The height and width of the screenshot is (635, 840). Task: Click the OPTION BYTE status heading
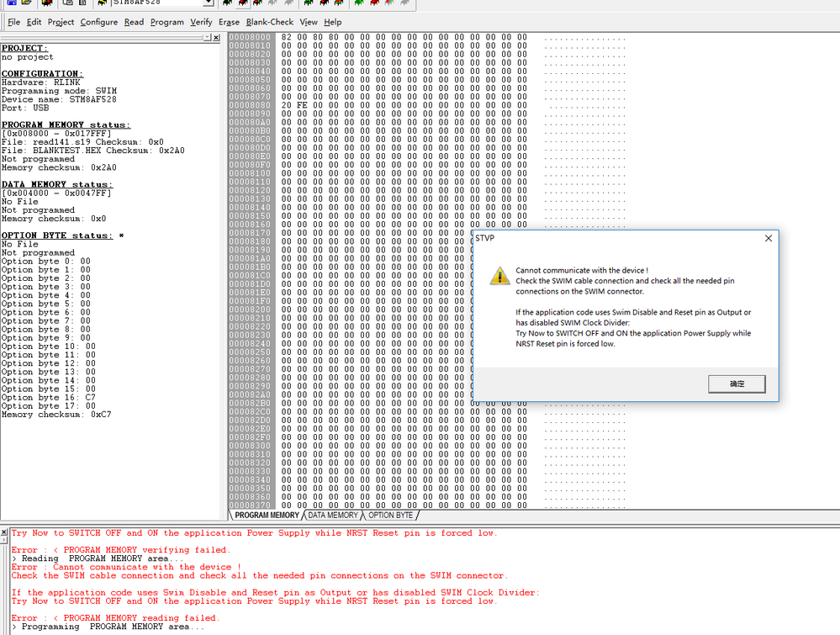pyautogui.click(x=57, y=235)
